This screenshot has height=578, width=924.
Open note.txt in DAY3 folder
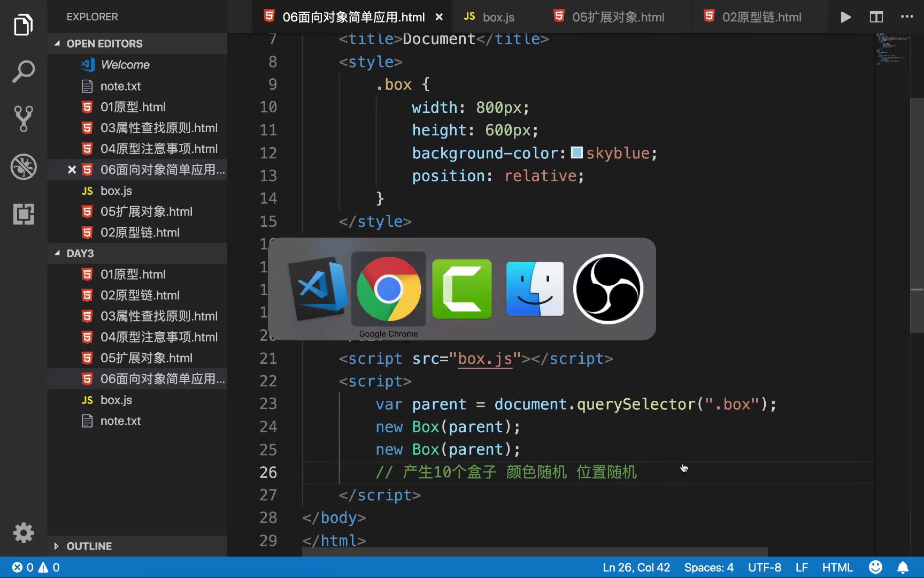(x=137, y=421)
